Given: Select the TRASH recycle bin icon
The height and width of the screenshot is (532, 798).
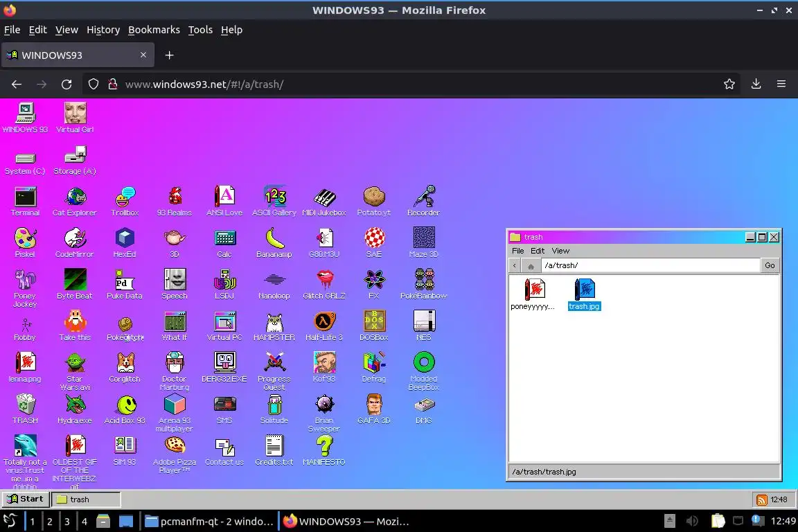Looking at the screenshot, I should click(x=25, y=409).
